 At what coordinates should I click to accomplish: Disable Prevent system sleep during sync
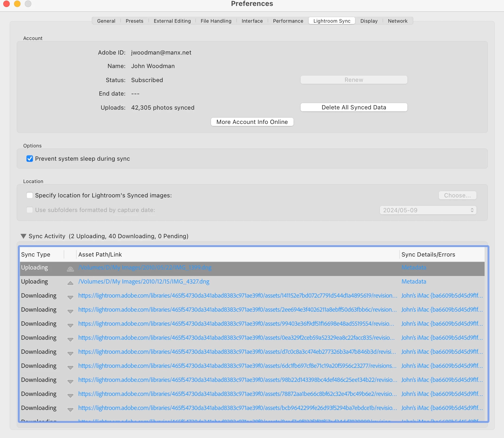(30, 159)
